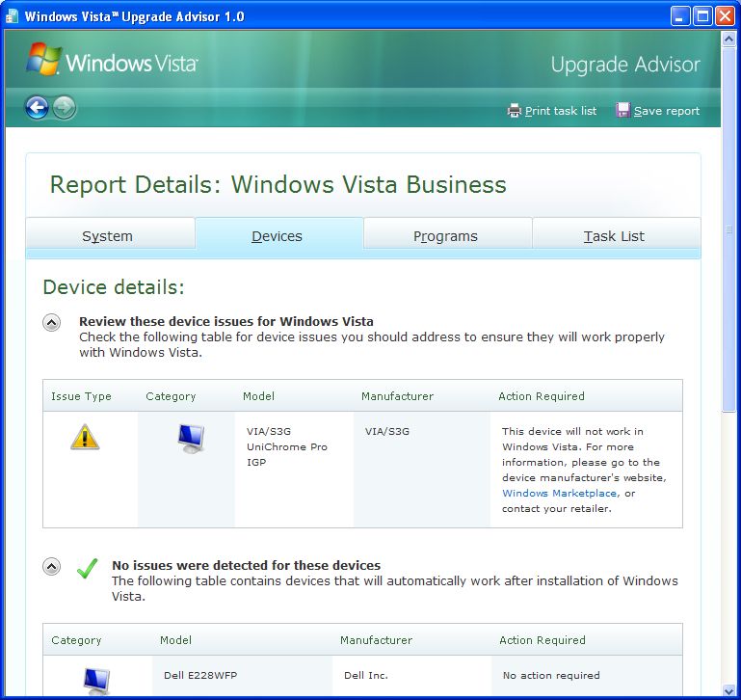
Task: Click the monitor icon in VIA/S3G row
Action: click(x=191, y=439)
